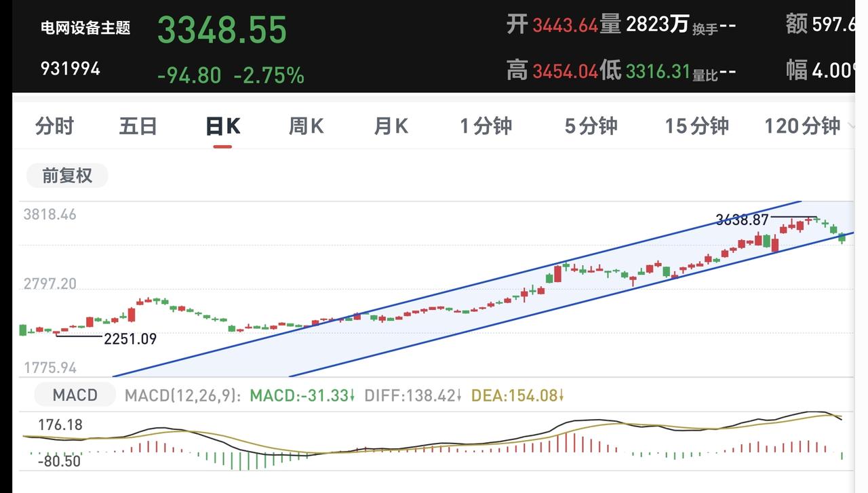
Task: Click the 176.18 MACD axis value
Action: coord(60,425)
